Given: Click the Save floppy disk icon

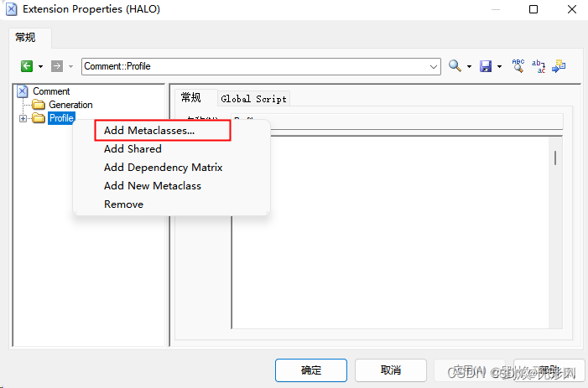Looking at the screenshot, I should 486,66.
